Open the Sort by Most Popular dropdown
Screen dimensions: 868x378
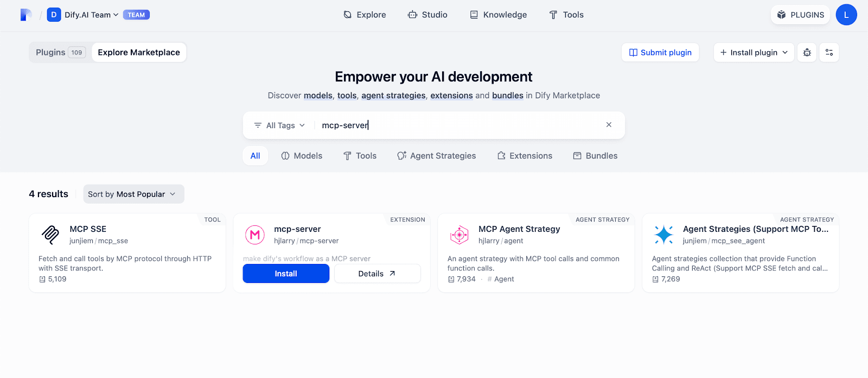[133, 194]
